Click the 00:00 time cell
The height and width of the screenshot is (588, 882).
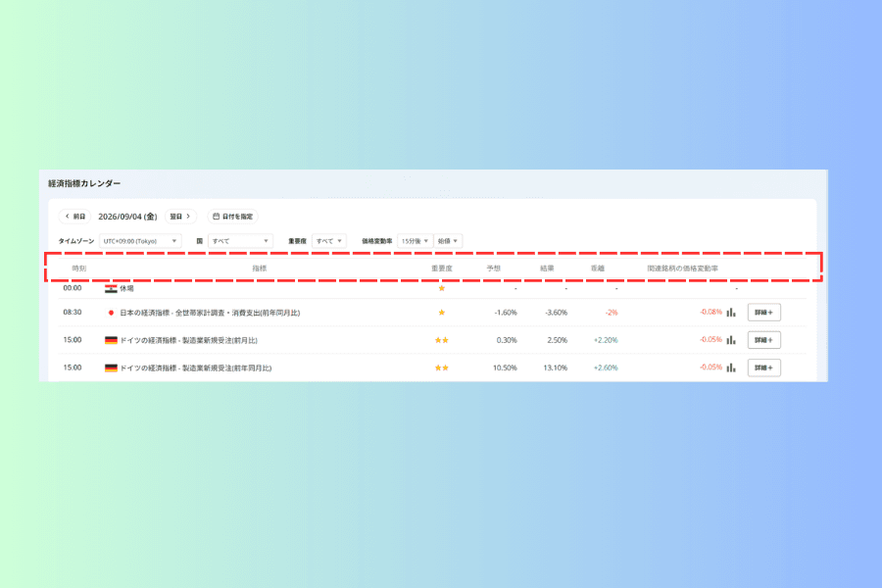(x=72, y=288)
